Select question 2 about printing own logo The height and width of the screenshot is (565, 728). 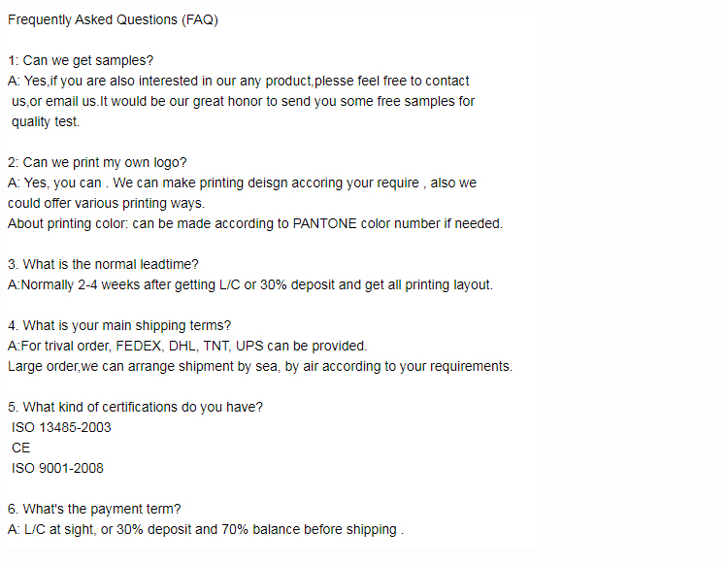tap(97, 162)
